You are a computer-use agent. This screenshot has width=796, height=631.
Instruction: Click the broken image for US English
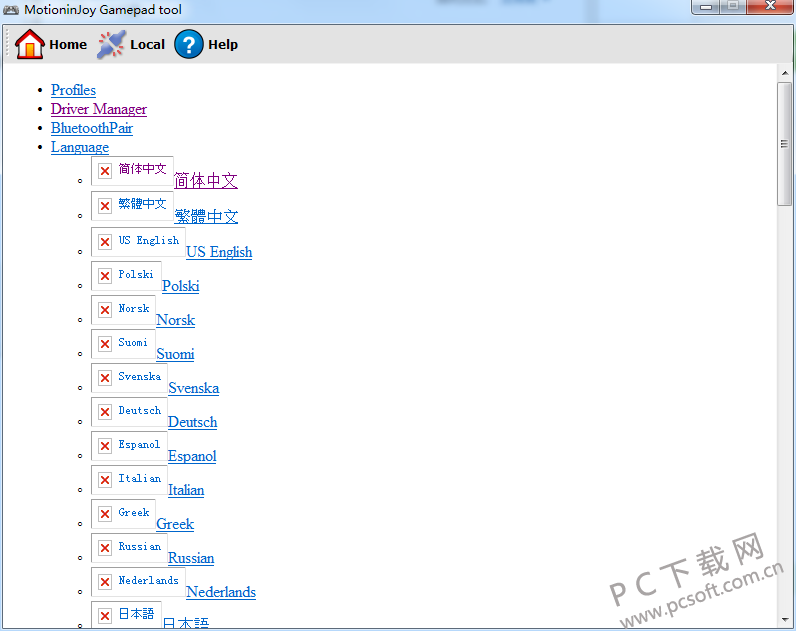(x=138, y=242)
